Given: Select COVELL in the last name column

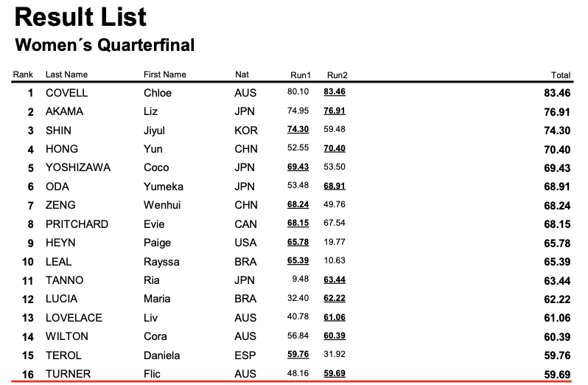Looking at the screenshot, I should [x=67, y=93].
